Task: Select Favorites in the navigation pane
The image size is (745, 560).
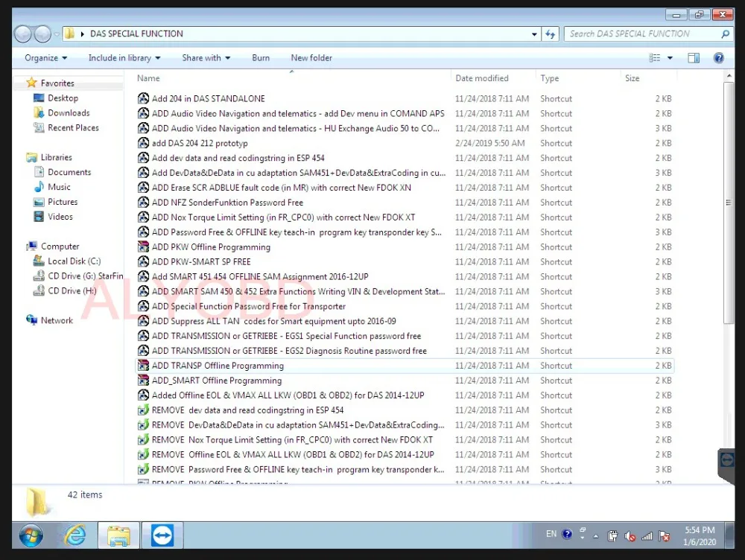Action: point(57,83)
